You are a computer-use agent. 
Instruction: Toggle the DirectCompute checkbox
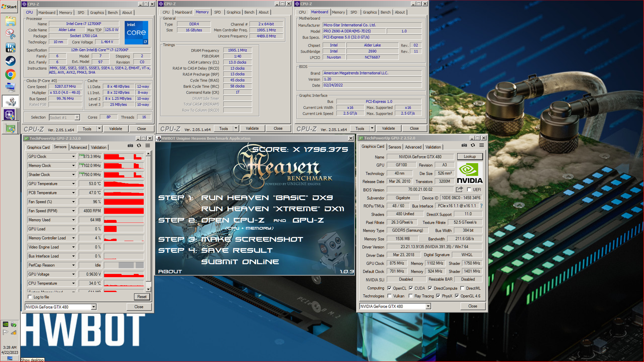click(x=430, y=288)
